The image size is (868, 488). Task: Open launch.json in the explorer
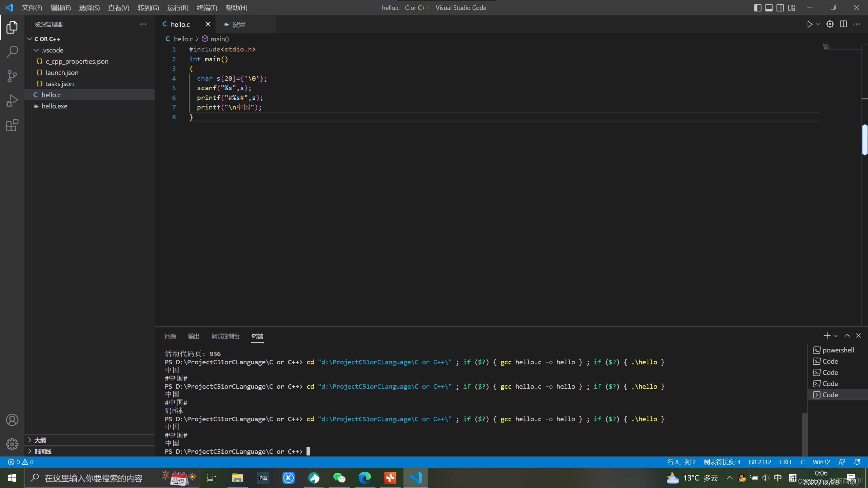tap(62, 73)
